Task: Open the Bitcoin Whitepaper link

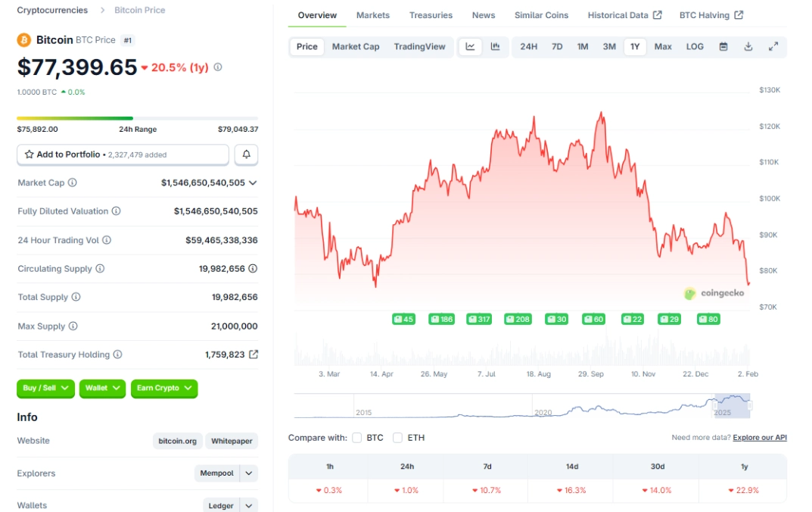Action: pyautogui.click(x=232, y=440)
